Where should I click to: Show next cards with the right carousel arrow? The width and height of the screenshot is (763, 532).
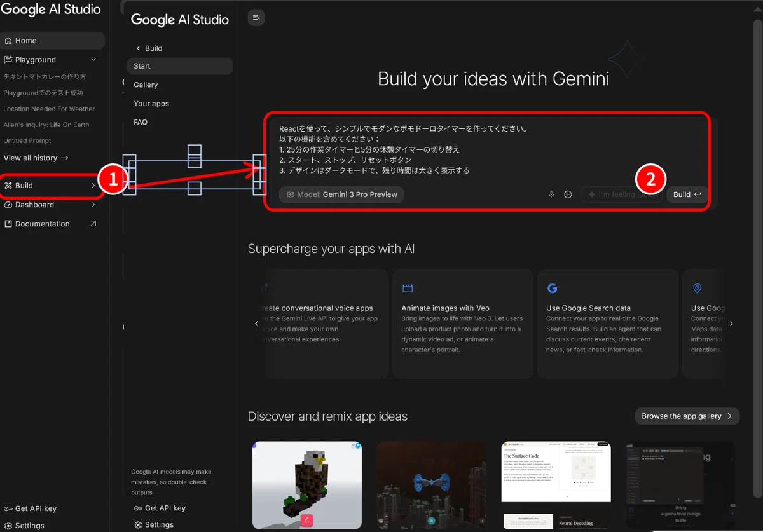731,324
